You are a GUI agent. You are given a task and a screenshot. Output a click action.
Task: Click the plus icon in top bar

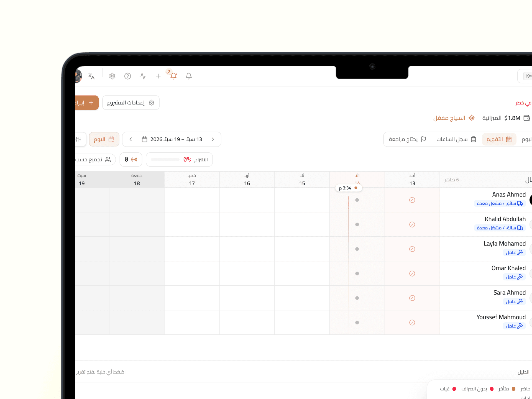tap(158, 76)
